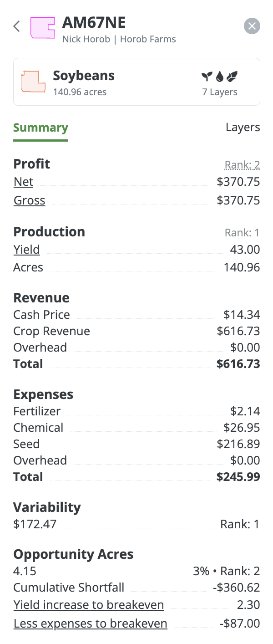Switch to the Summary tab
273x644 pixels.
click(40, 128)
